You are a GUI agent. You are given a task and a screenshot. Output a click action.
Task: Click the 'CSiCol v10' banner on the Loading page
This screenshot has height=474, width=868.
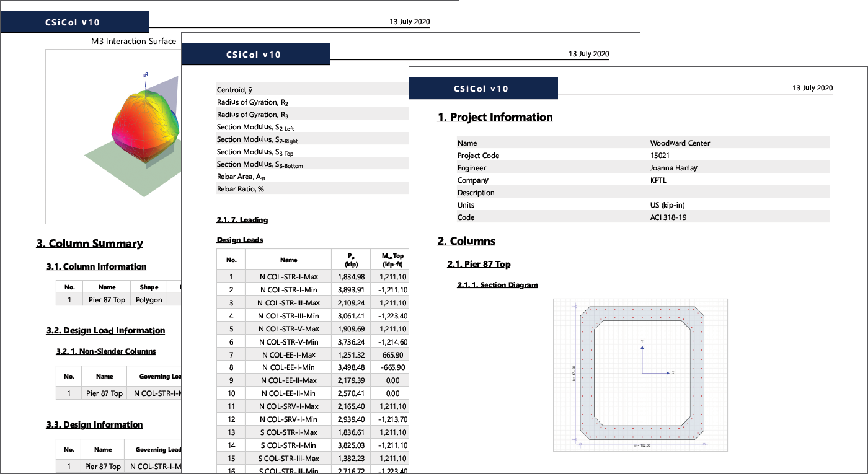[x=255, y=54]
